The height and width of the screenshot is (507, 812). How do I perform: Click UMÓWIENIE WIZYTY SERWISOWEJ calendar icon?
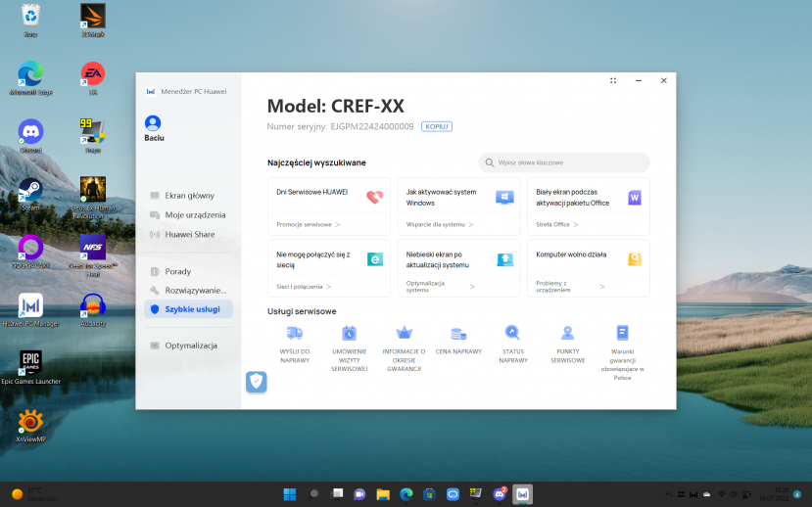tap(349, 333)
